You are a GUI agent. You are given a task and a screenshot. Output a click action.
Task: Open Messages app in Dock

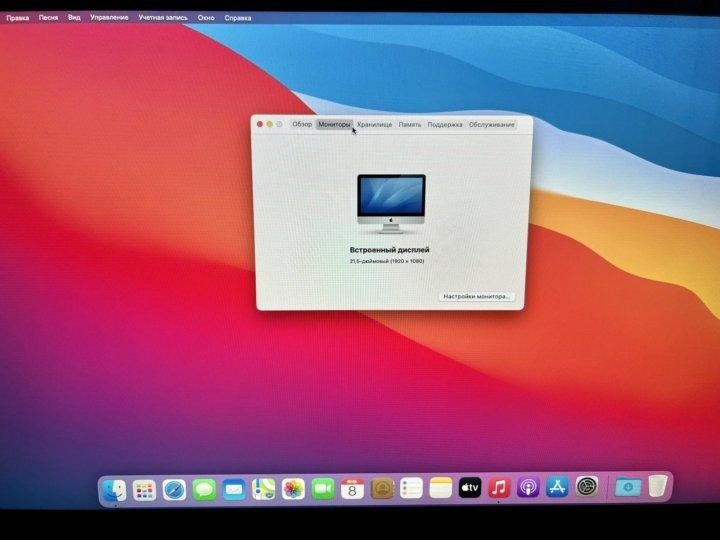point(204,489)
